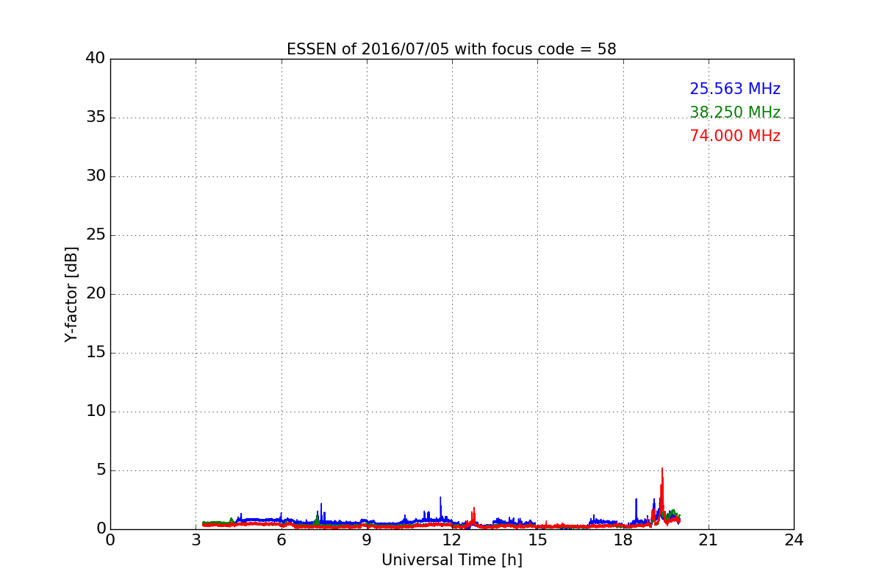The width and height of the screenshot is (882, 588).
Task: Click the 'Universal Time [h]' axis label
Action: tap(451, 560)
